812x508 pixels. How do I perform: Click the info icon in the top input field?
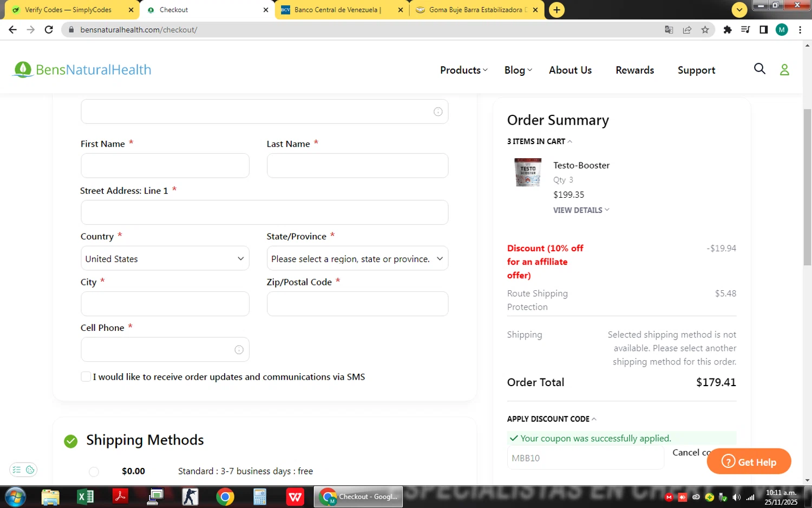438,112
